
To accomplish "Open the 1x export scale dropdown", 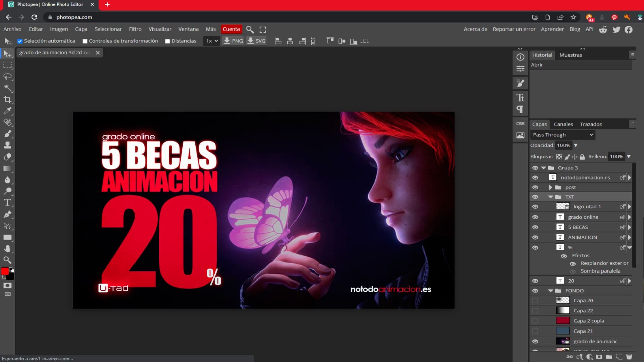I will click(212, 41).
